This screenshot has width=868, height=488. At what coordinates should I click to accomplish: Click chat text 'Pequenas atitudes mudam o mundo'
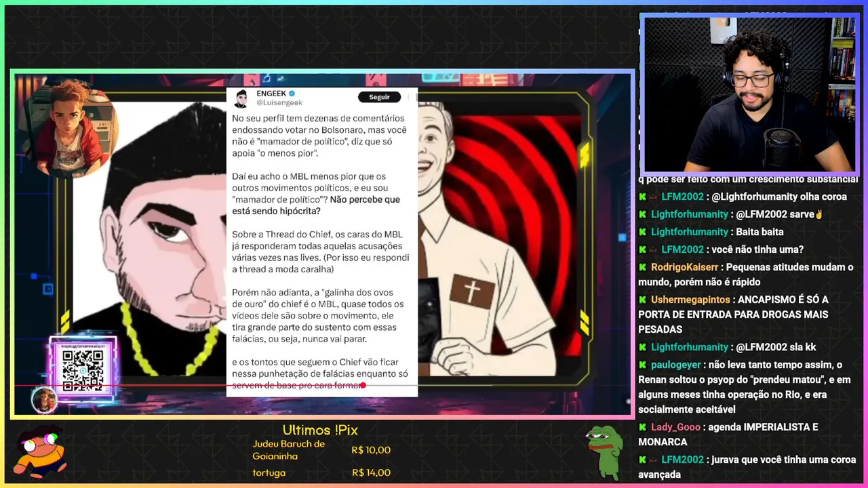pyautogui.click(x=746, y=274)
